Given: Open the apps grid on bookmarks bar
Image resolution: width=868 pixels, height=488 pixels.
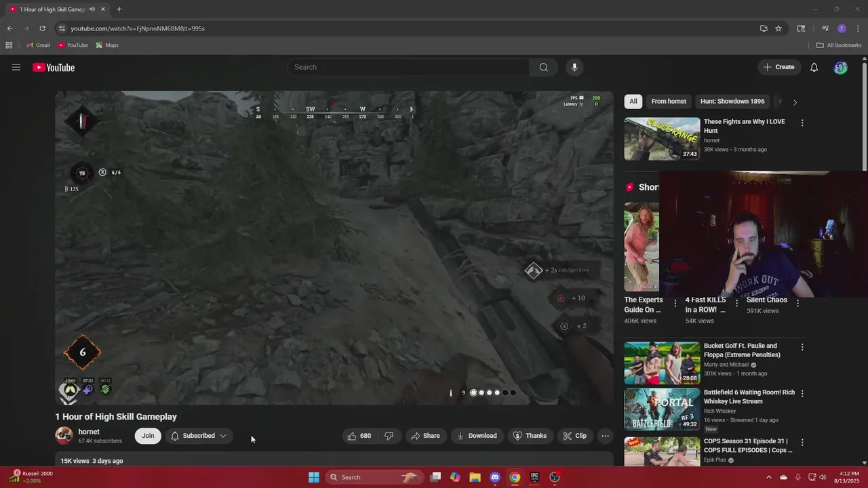Looking at the screenshot, I should pyautogui.click(x=9, y=45).
